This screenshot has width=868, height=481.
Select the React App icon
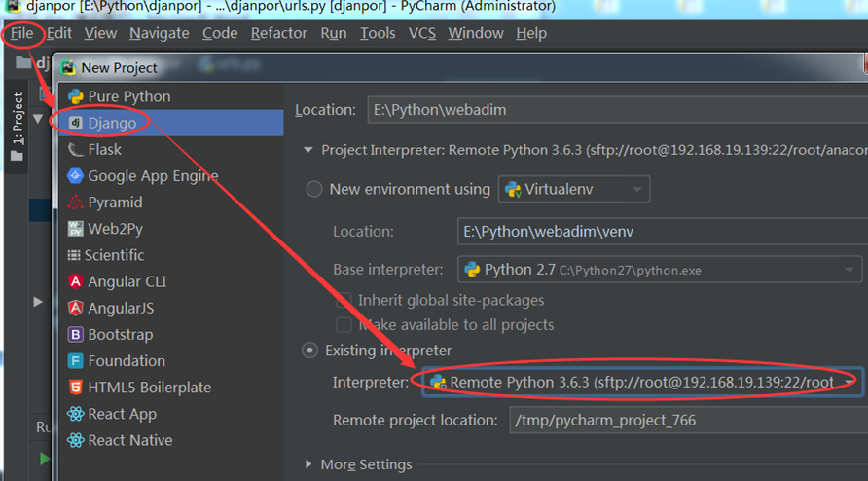coord(75,414)
